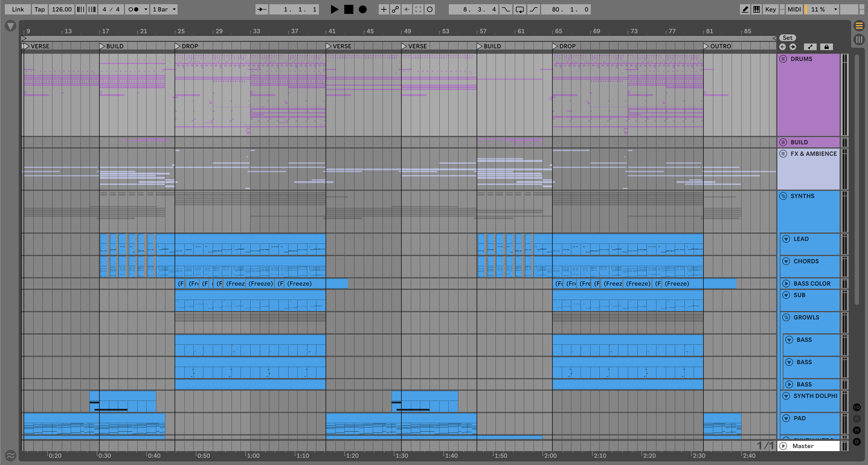868x465 pixels.
Task: Collapse the LEAD track
Action: tap(786, 239)
